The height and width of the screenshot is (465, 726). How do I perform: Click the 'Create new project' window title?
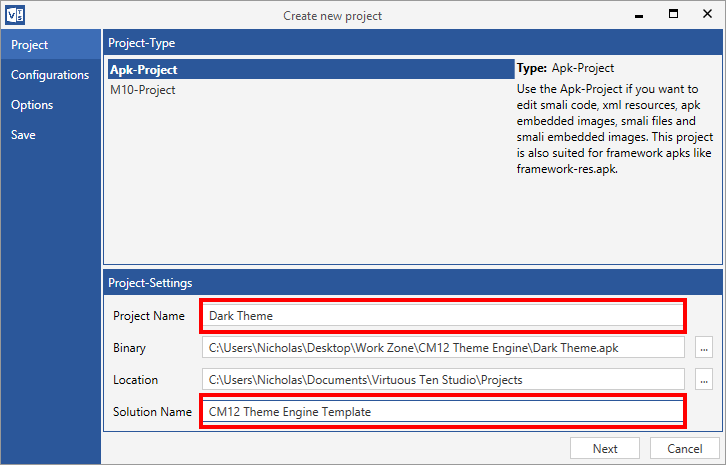click(x=332, y=16)
